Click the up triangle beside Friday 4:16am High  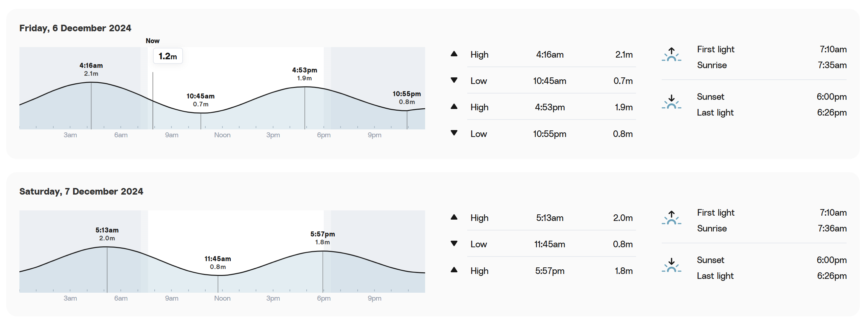[454, 54]
